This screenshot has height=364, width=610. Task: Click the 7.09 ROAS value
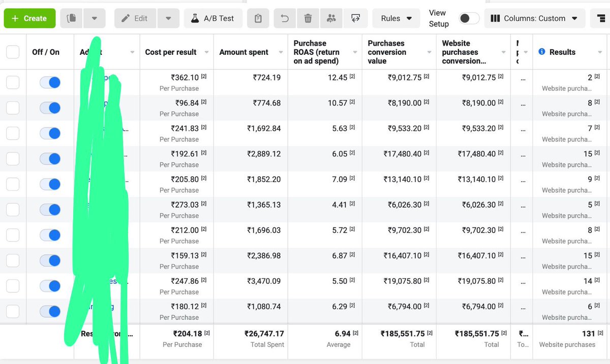click(340, 179)
